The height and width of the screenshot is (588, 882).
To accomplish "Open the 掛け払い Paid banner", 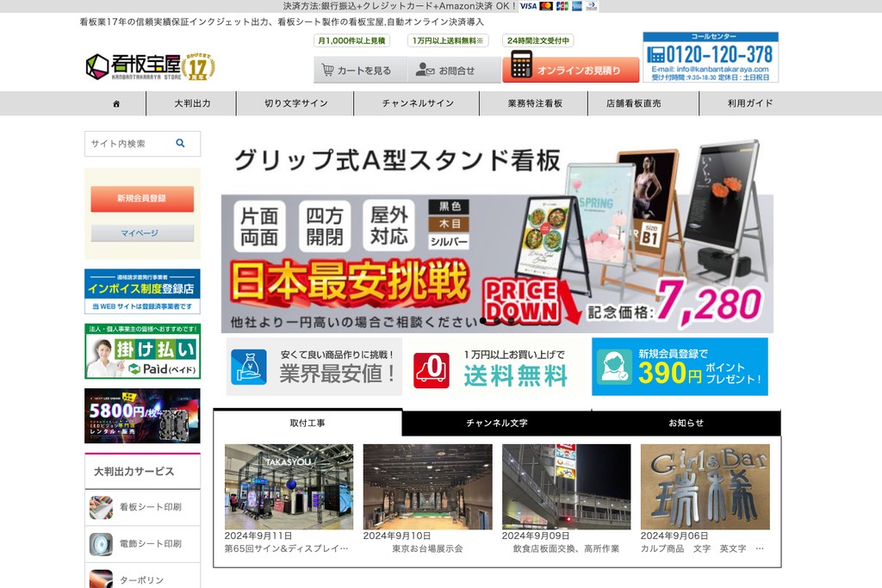I will tap(142, 351).
